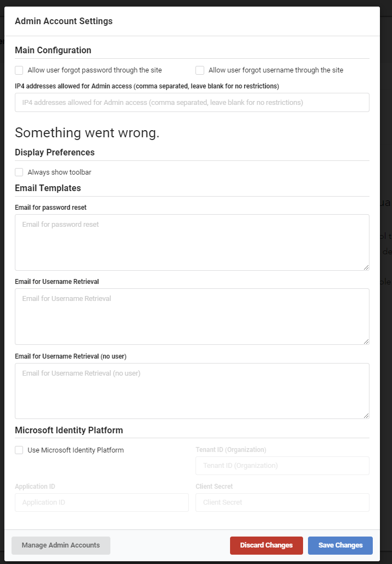The width and height of the screenshot is (392, 564).
Task: Click the bold 'Email for Username Retrieval (no user)' label
Action: click(x=71, y=356)
